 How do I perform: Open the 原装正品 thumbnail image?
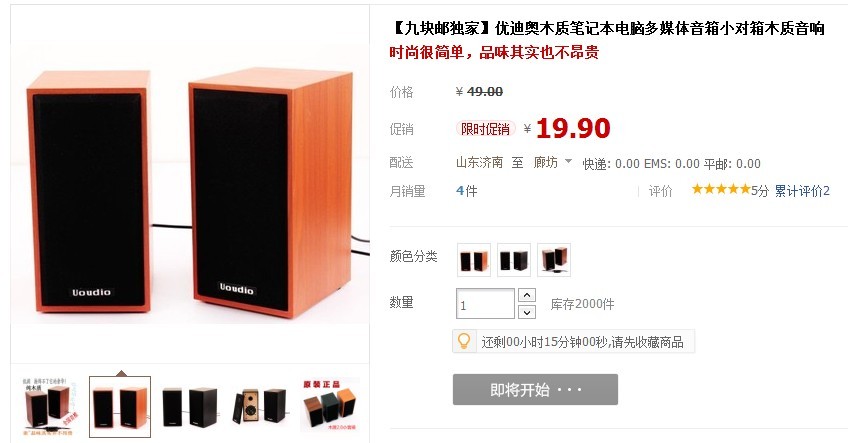click(330, 406)
